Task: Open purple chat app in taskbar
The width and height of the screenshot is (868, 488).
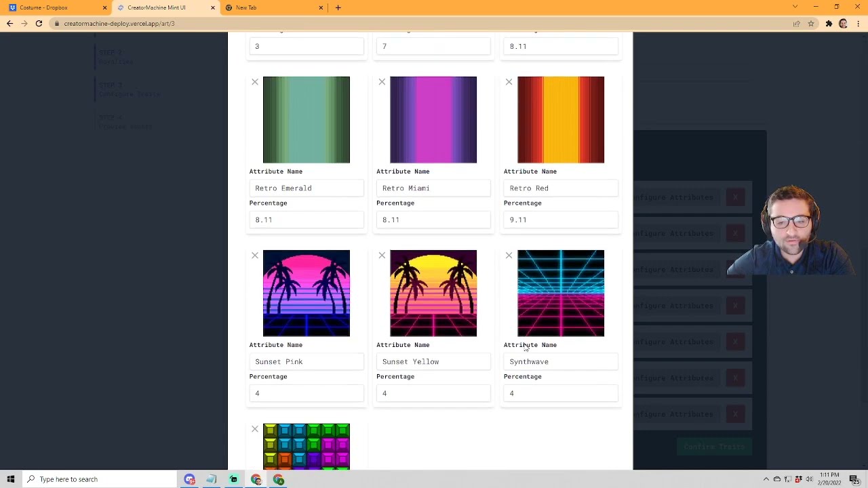Action: (x=189, y=479)
